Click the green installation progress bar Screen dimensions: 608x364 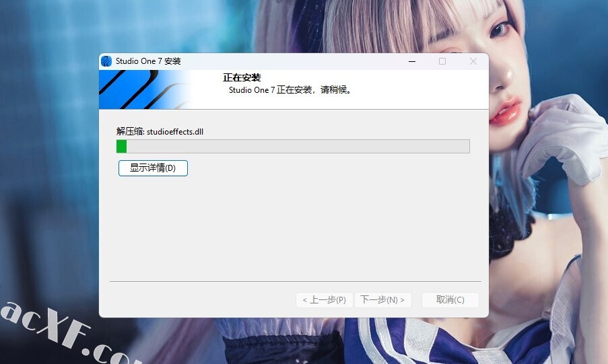[293, 146]
